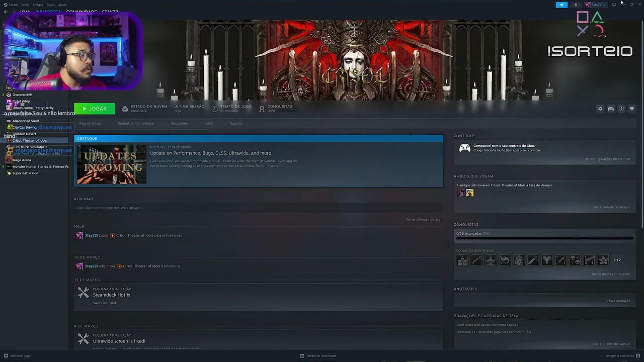
Task: Click the Ultrawide screen fix wrench icon
Action: 83,339
